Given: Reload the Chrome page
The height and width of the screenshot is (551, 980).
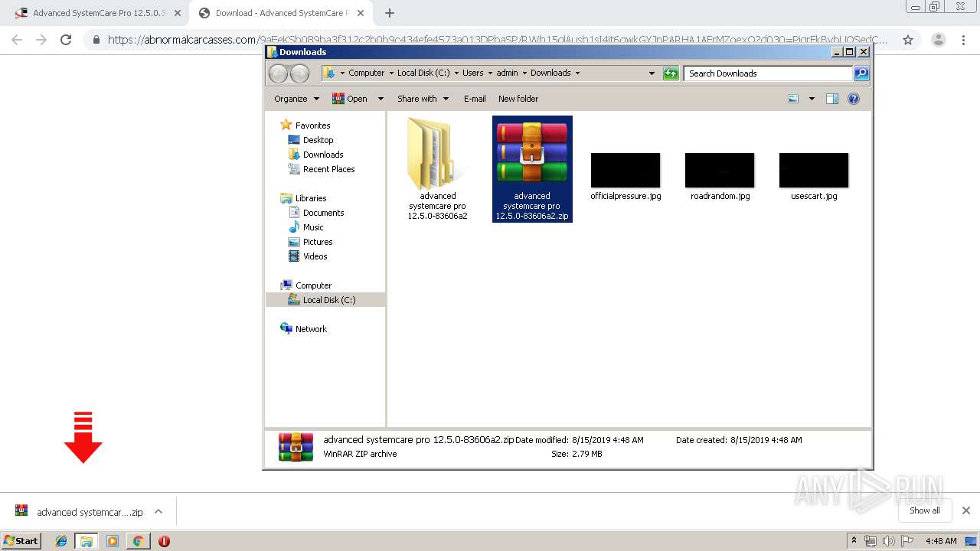Looking at the screenshot, I should click(x=66, y=40).
